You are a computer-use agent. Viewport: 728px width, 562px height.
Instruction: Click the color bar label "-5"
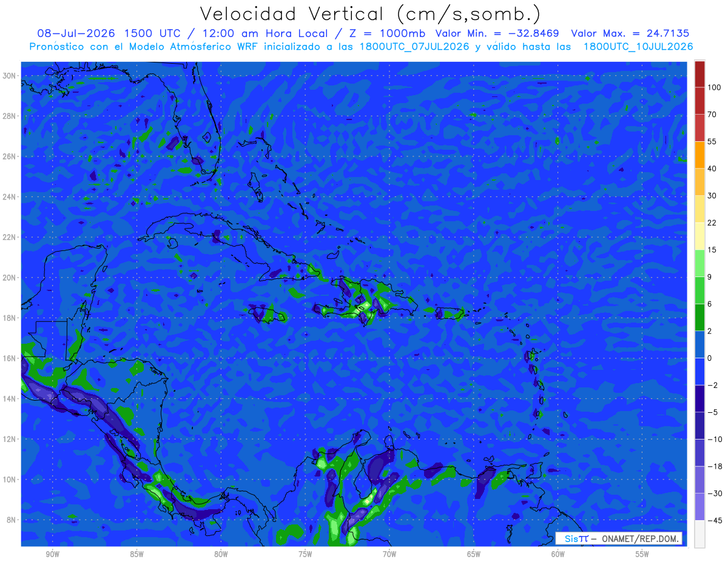tap(712, 412)
